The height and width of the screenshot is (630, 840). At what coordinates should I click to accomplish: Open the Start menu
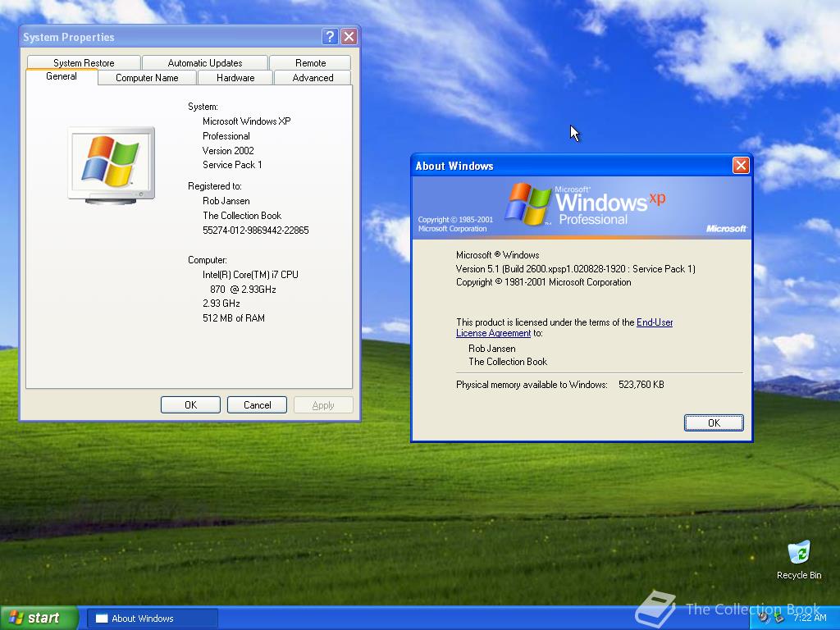[x=39, y=618]
